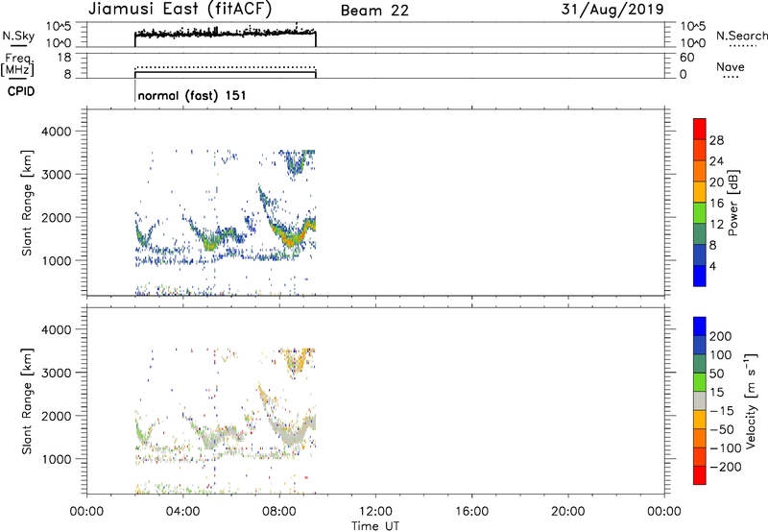Click the date "31/Aug/2019"

point(612,10)
